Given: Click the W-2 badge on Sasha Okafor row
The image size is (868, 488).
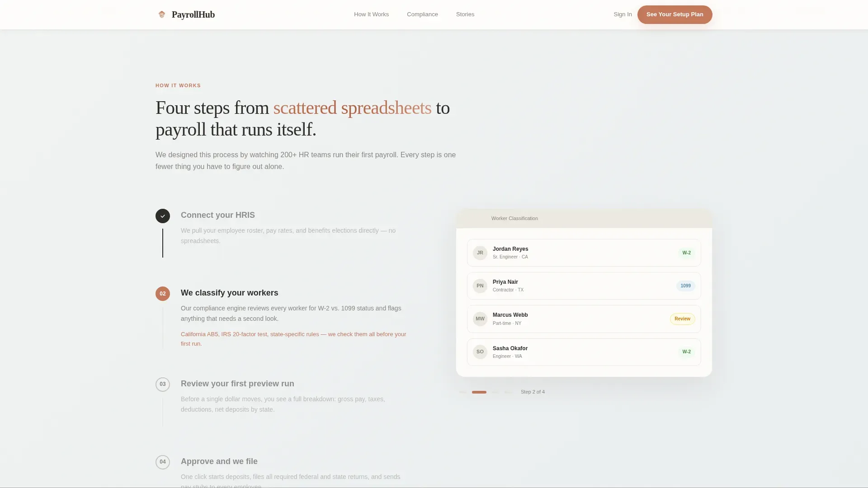Looking at the screenshot, I should tap(686, 352).
